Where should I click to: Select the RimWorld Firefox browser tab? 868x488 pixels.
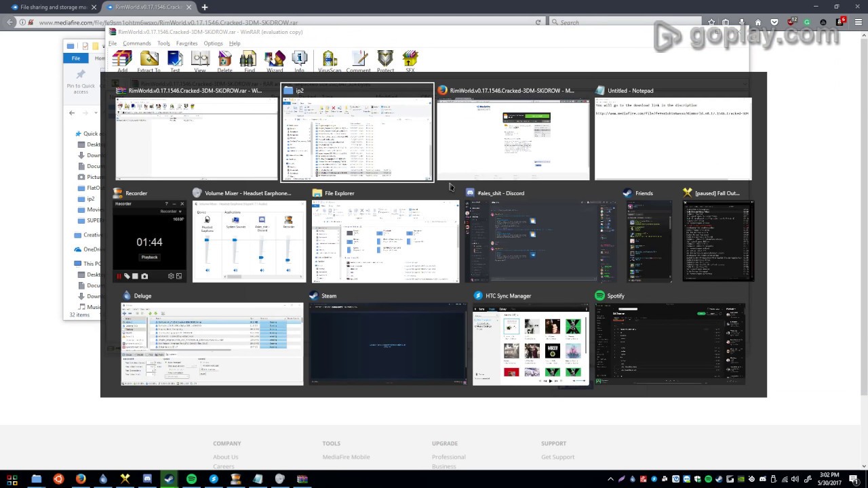(x=148, y=7)
